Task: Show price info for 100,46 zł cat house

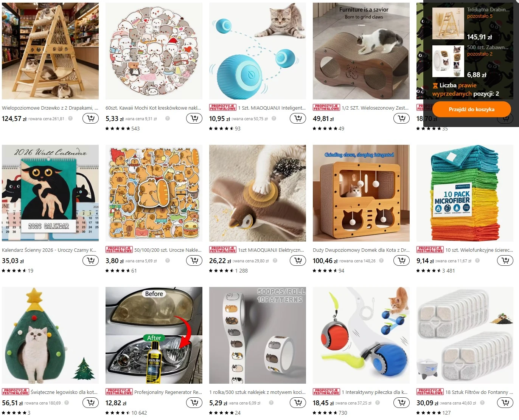Action: [x=381, y=260]
